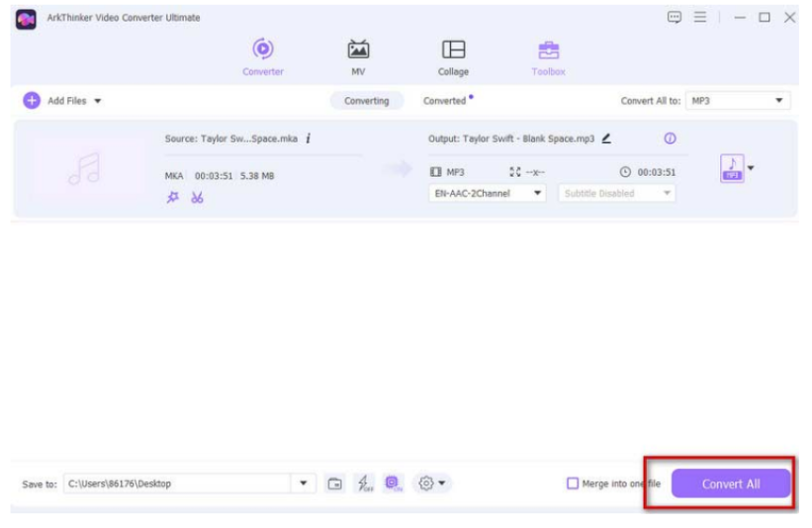The width and height of the screenshot is (812, 528).
Task: Click the Output: Taylor Swift - Blank Space.mp3 text
Action: pyautogui.click(x=511, y=138)
